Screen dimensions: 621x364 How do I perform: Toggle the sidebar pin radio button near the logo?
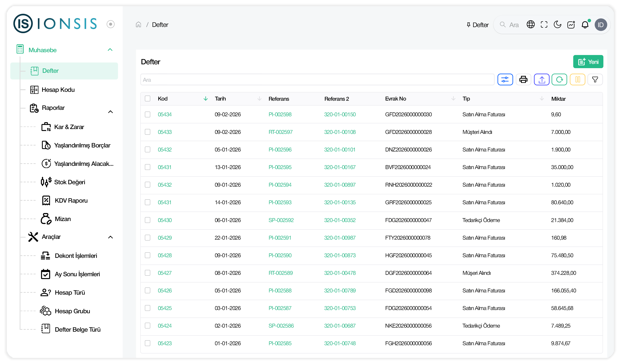[111, 24]
